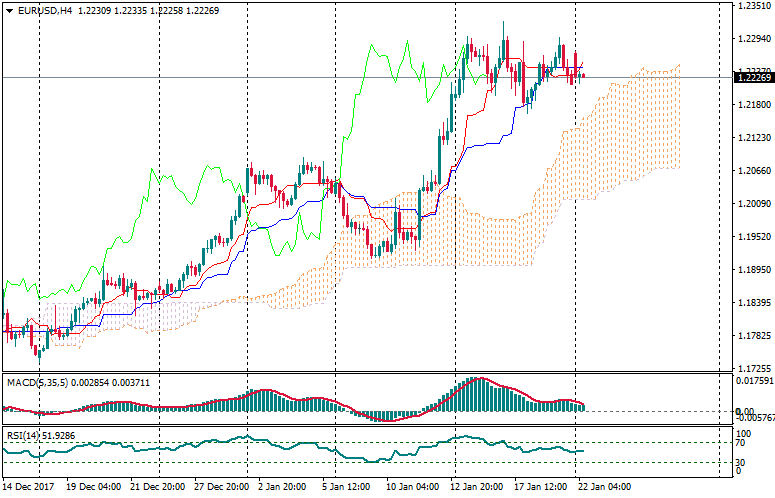Click the dropdown triangle beside EURUSD,H4
The image size is (775, 498).
click(9, 10)
